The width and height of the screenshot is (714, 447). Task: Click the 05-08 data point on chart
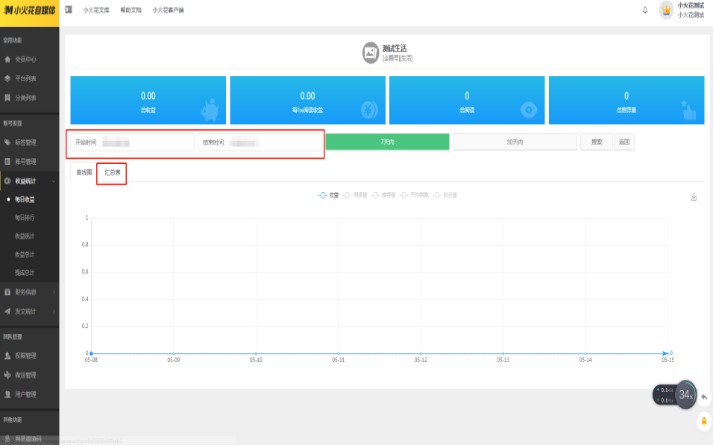point(91,353)
